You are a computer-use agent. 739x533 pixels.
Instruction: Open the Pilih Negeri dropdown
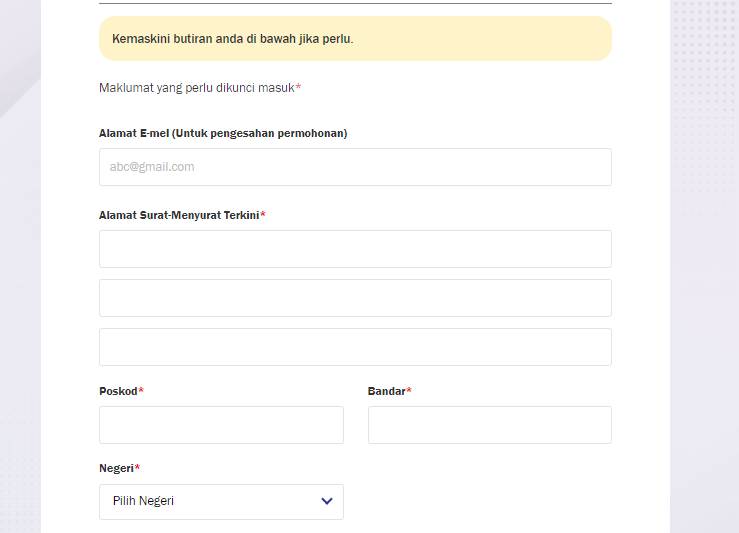pos(221,502)
